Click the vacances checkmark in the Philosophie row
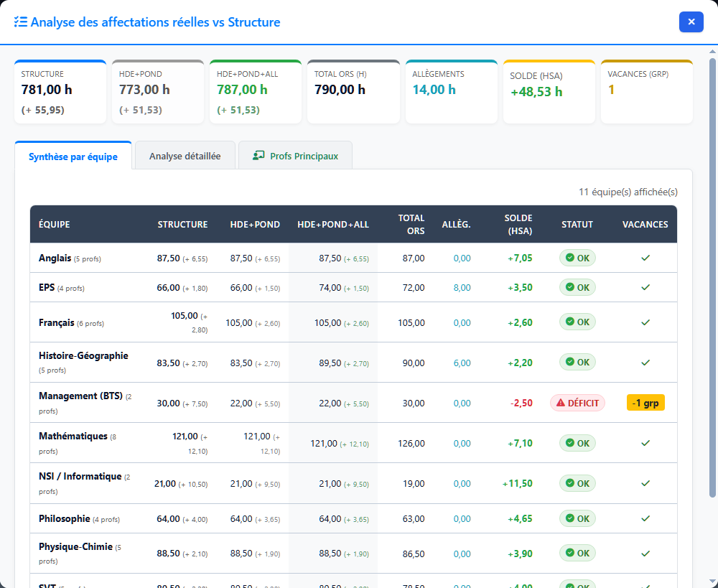 (x=645, y=518)
